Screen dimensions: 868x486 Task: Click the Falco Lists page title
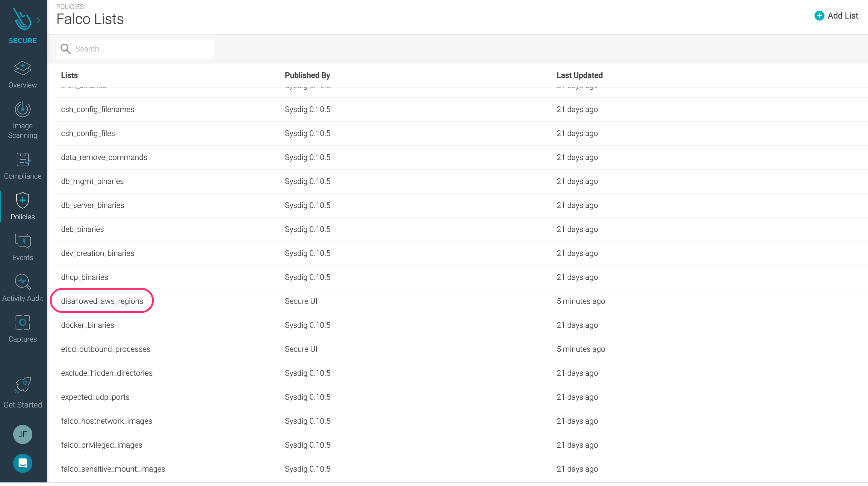[90, 19]
